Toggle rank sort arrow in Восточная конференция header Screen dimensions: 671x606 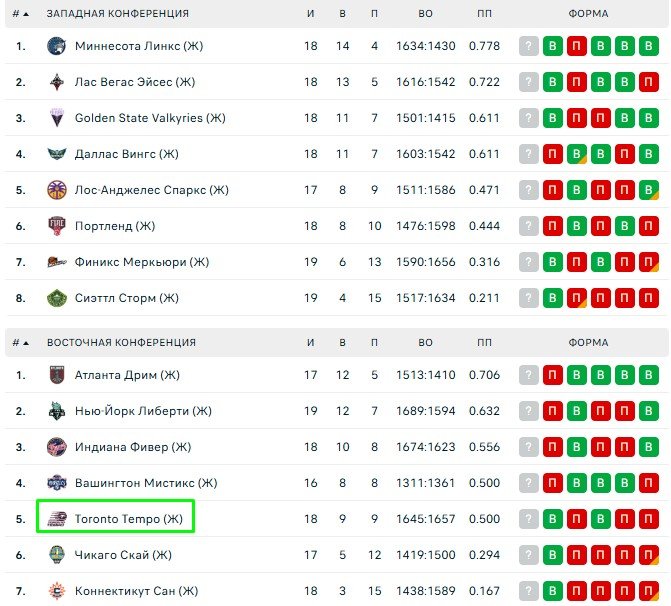26,343
